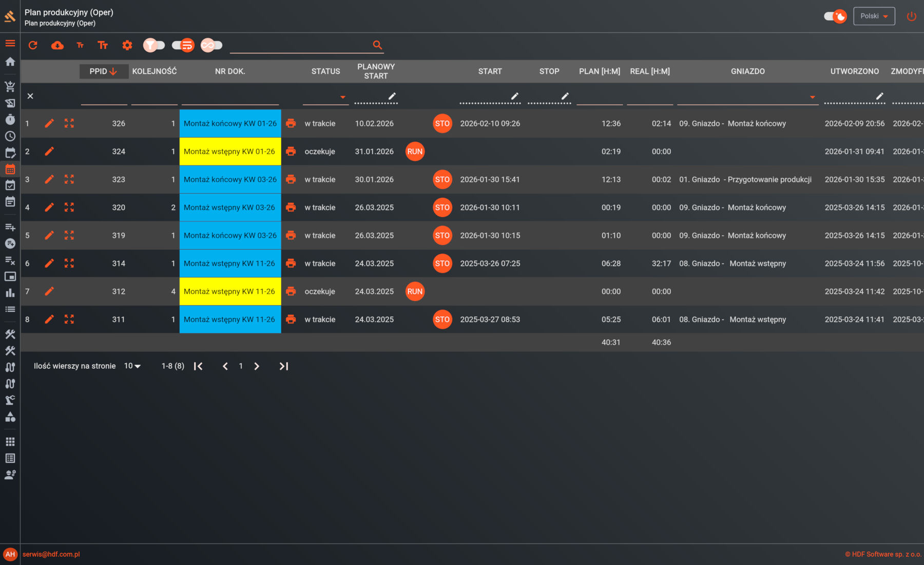Jump to the first page
The width and height of the screenshot is (924, 565).
198,366
